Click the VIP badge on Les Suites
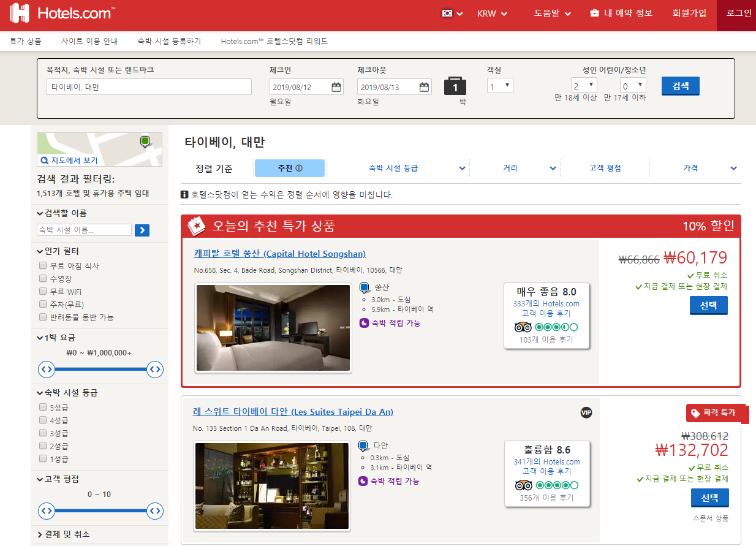 tap(586, 412)
